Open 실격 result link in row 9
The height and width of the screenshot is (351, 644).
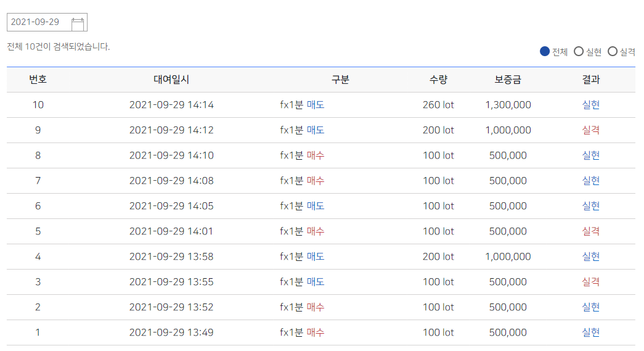(590, 130)
